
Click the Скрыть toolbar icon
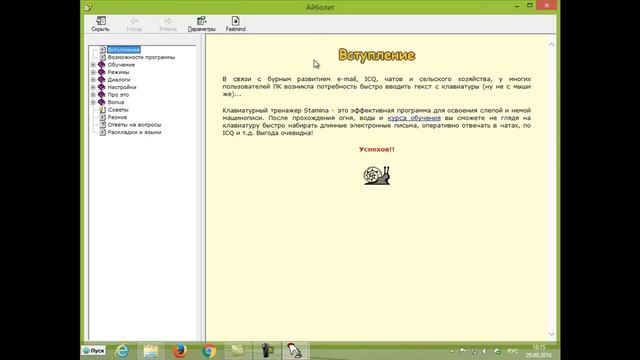tap(100, 24)
